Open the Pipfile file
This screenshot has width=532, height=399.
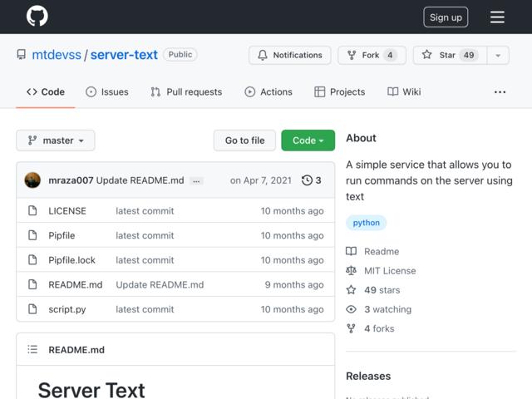click(x=62, y=235)
